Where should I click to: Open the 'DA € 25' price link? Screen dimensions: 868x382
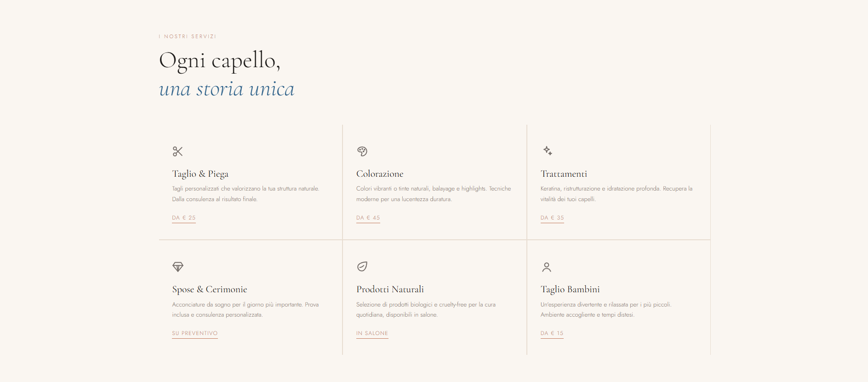click(x=184, y=218)
